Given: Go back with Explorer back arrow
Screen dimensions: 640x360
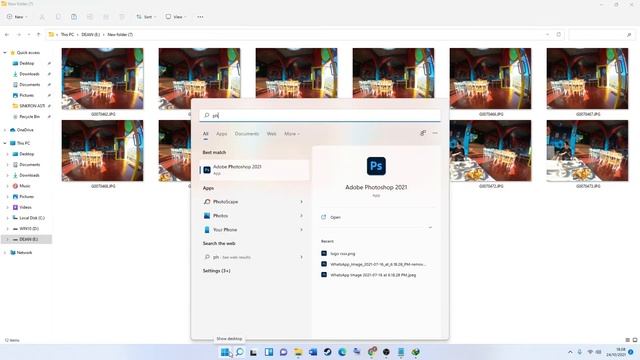Looking at the screenshot, I should pyautogui.click(x=7, y=35).
